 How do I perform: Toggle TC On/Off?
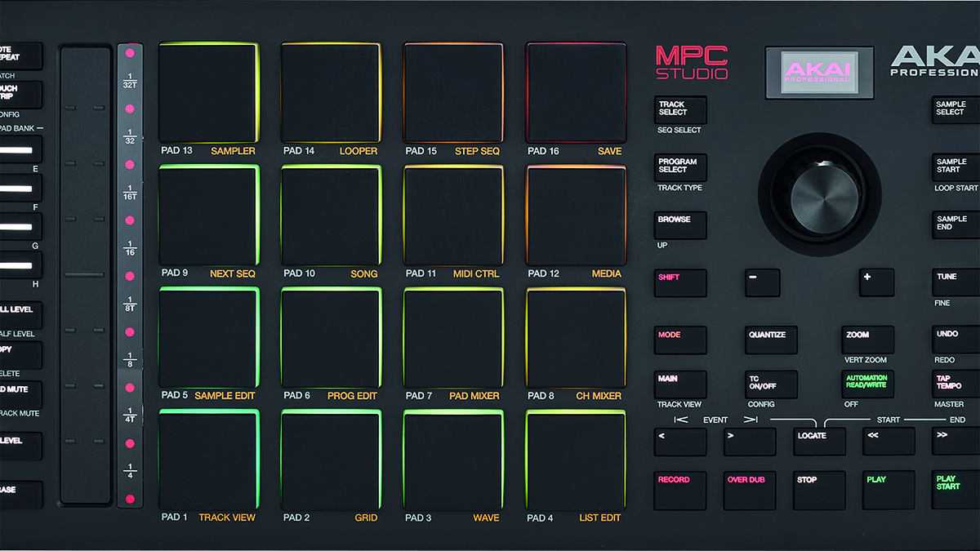(x=770, y=384)
